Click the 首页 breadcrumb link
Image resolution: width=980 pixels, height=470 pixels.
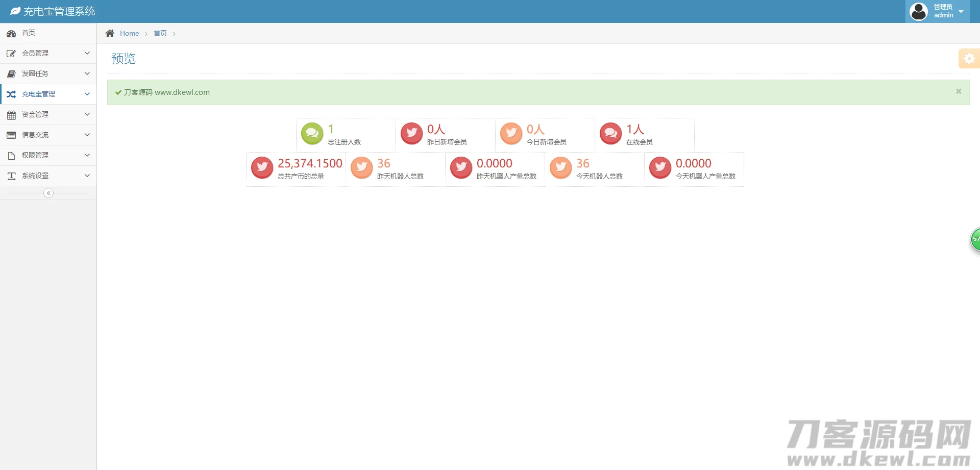pos(160,33)
